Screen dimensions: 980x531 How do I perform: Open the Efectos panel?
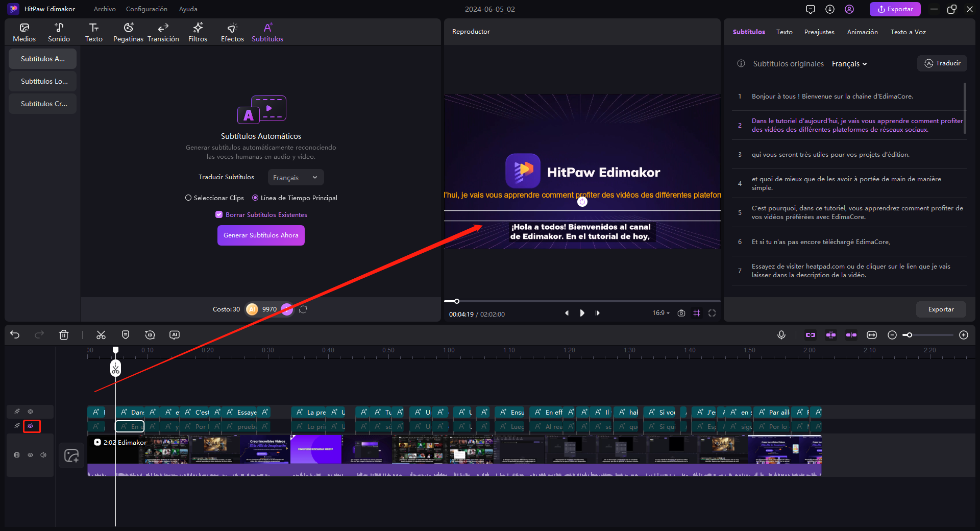point(232,32)
